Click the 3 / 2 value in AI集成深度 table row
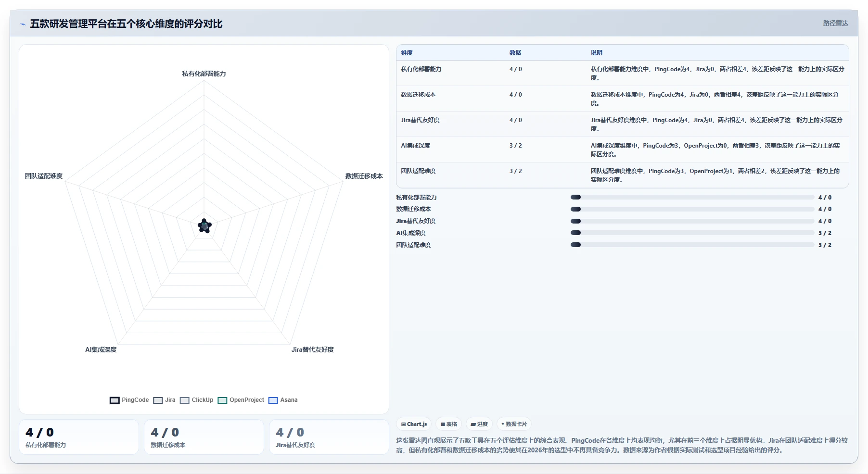The height and width of the screenshot is (474, 868). 515,146
